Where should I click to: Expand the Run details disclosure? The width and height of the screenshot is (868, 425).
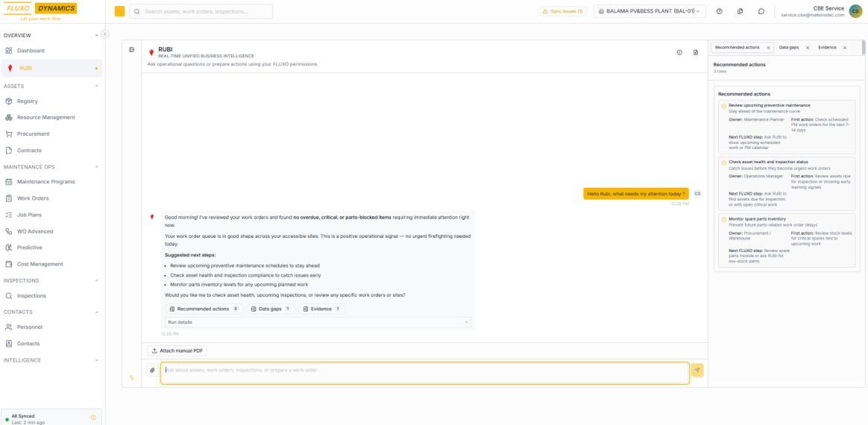click(318, 322)
